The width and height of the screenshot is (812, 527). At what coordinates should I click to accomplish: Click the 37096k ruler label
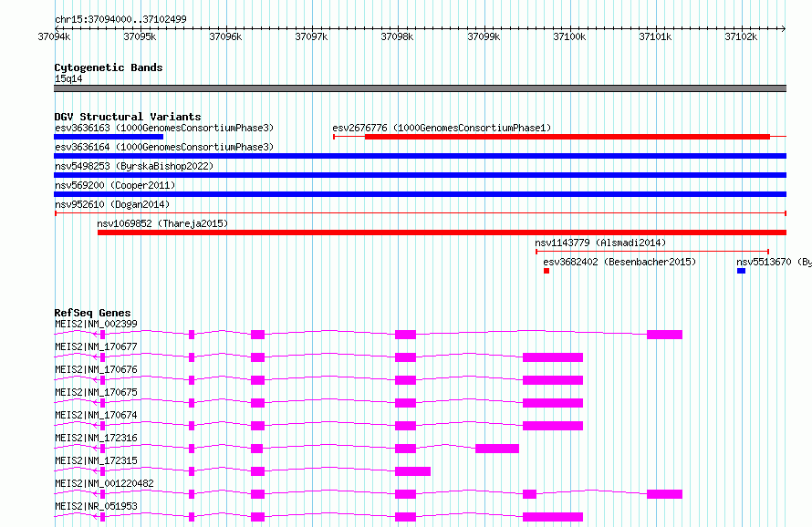(x=225, y=36)
